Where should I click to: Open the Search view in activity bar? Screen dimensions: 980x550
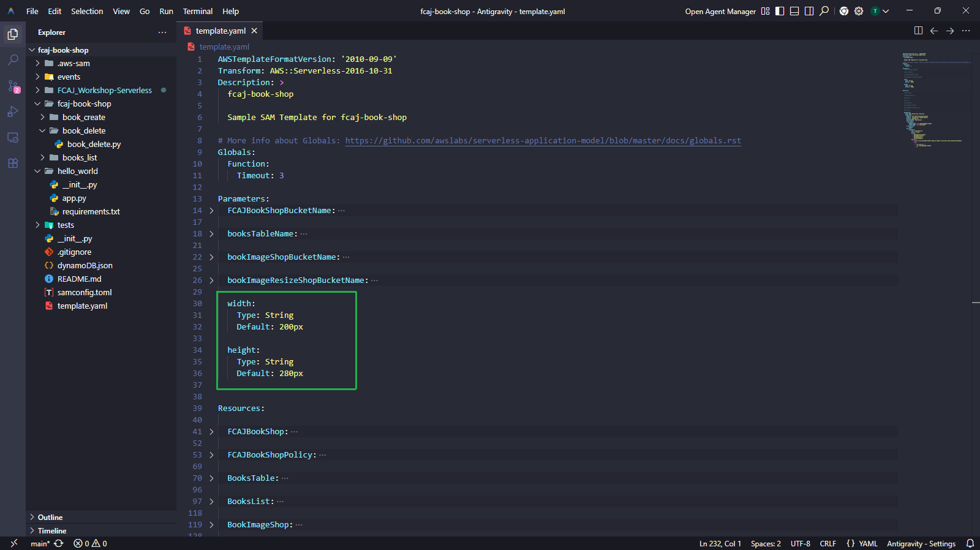pyautogui.click(x=13, y=60)
